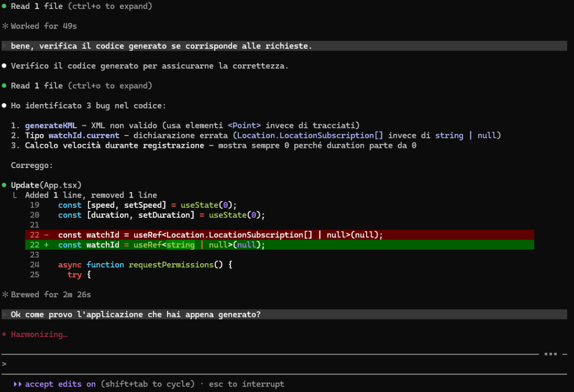Select the 'bene, verifica il codice generato' prompt line
This screenshot has width=574, height=392.
click(x=161, y=46)
